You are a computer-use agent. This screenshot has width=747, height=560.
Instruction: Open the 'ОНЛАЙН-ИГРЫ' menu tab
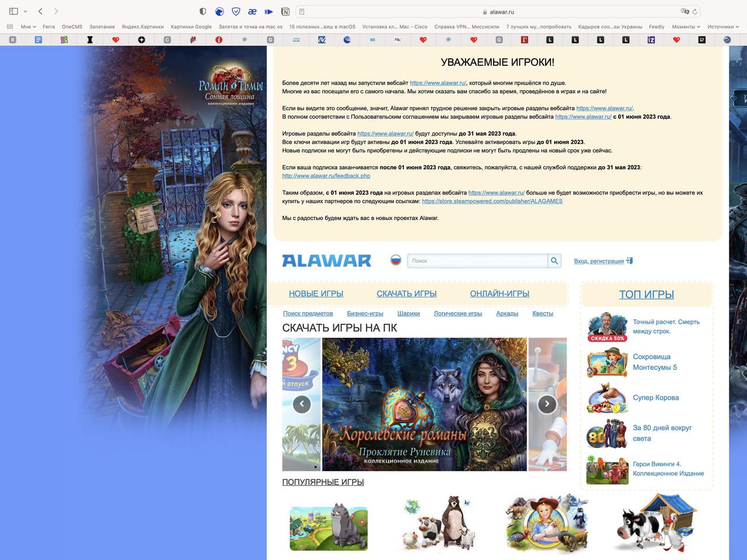click(x=500, y=293)
